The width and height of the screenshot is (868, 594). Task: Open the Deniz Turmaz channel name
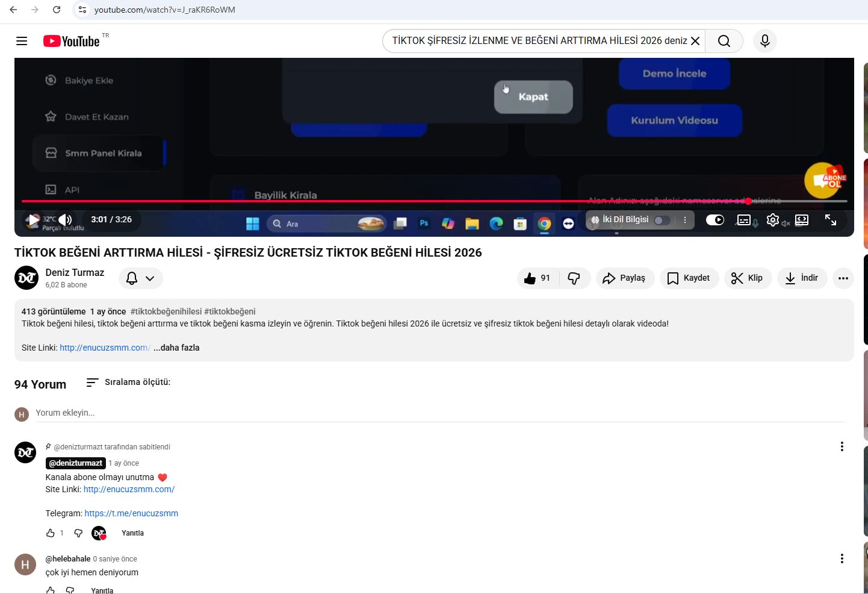click(75, 272)
